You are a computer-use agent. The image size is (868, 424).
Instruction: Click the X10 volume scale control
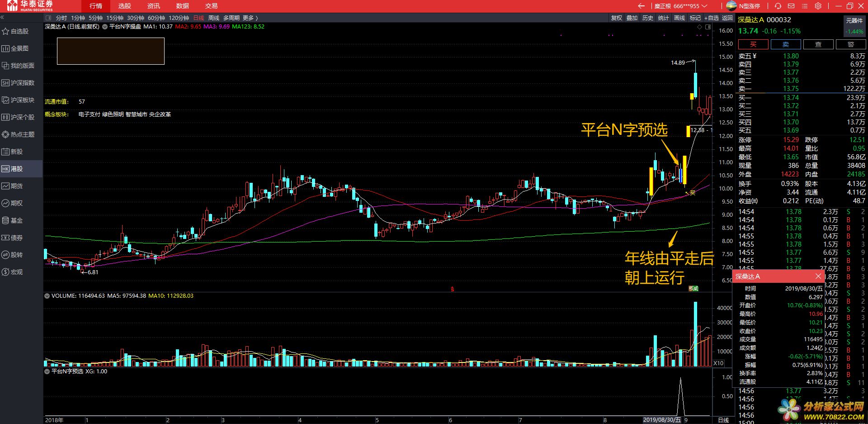(718, 363)
